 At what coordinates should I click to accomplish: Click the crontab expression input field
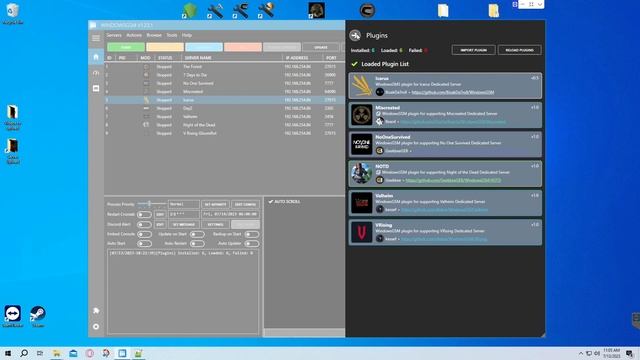click(184, 214)
